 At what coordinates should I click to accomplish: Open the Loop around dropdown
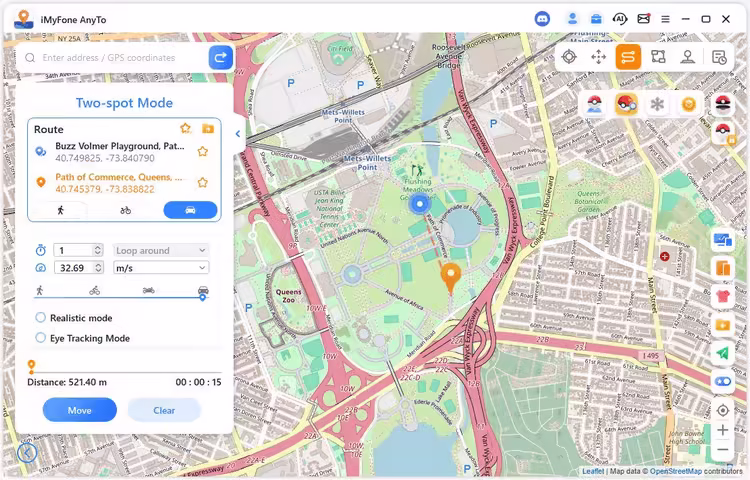(160, 250)
